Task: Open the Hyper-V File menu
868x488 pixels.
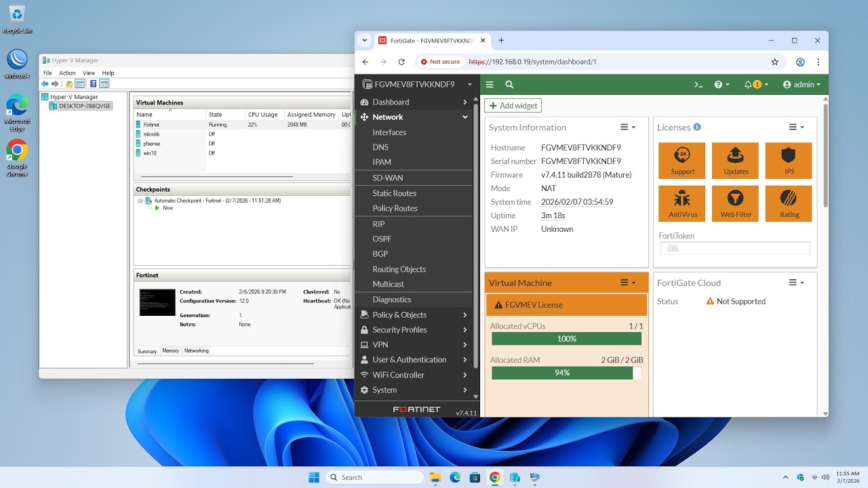Action: tap(47, 73)
